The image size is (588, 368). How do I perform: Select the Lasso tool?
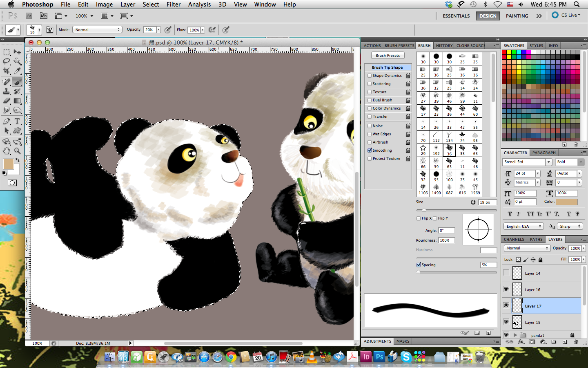click(7, 62)
